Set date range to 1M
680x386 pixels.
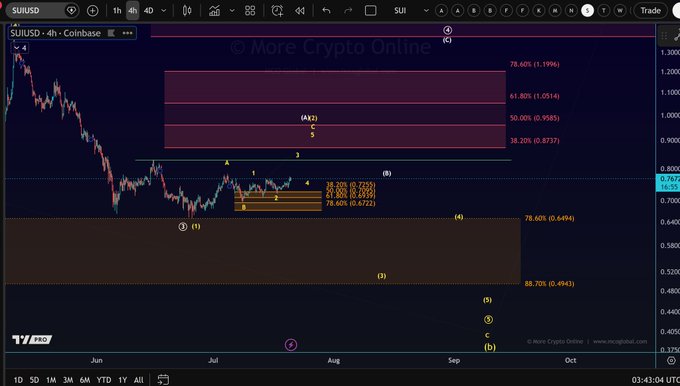(51, 380)
